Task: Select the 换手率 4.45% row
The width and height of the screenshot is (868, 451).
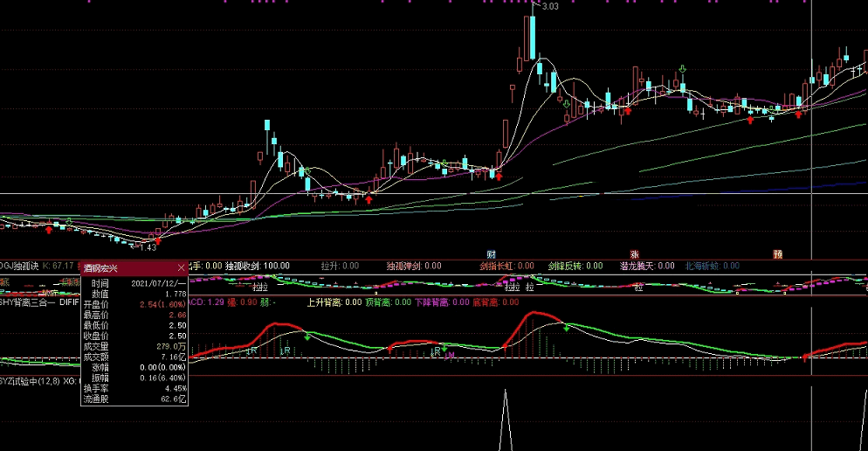Action: (x=134, y=388)
